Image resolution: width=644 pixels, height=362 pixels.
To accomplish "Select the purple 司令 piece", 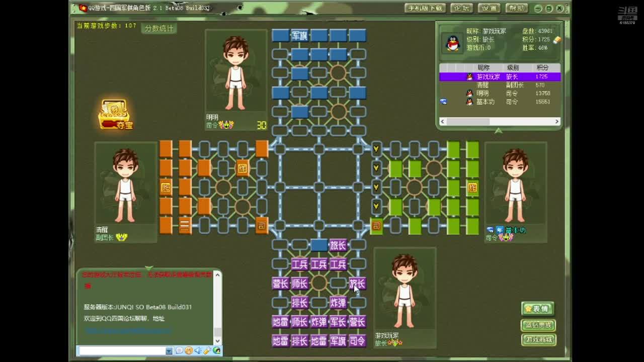I will click(357, 341).
